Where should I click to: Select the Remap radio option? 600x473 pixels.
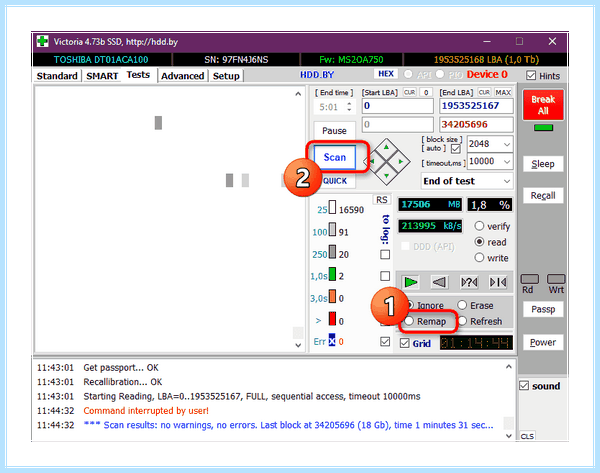pos(409,321)
